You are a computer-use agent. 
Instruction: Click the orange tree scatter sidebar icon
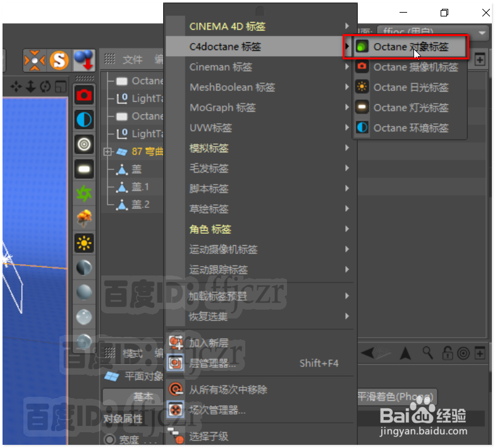84,218
